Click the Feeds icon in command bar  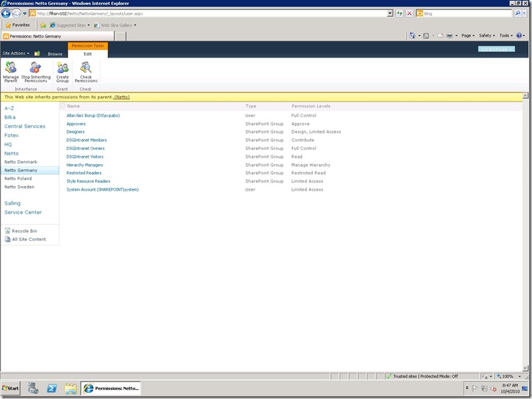pyautogui.click(x=426, y=35)
